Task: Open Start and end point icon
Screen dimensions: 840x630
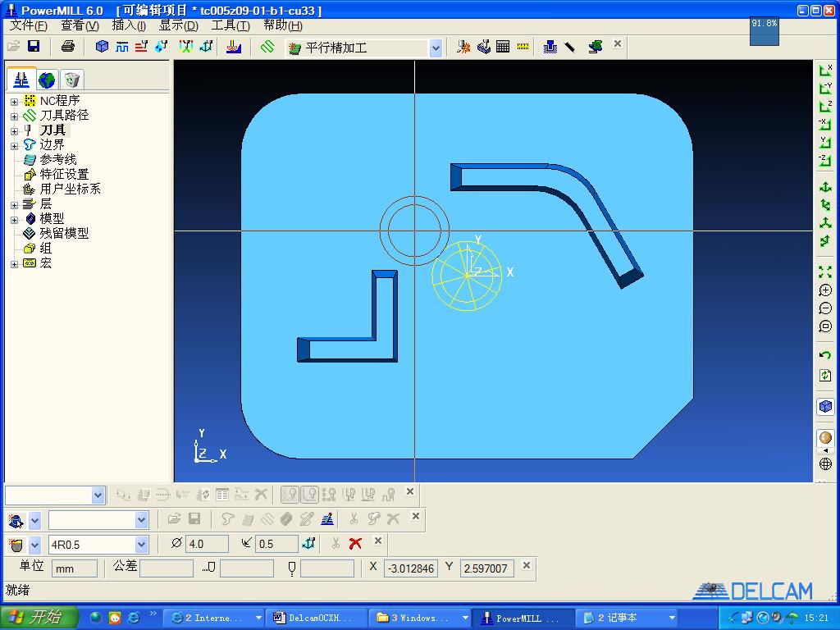Action: tap(161, 47)
